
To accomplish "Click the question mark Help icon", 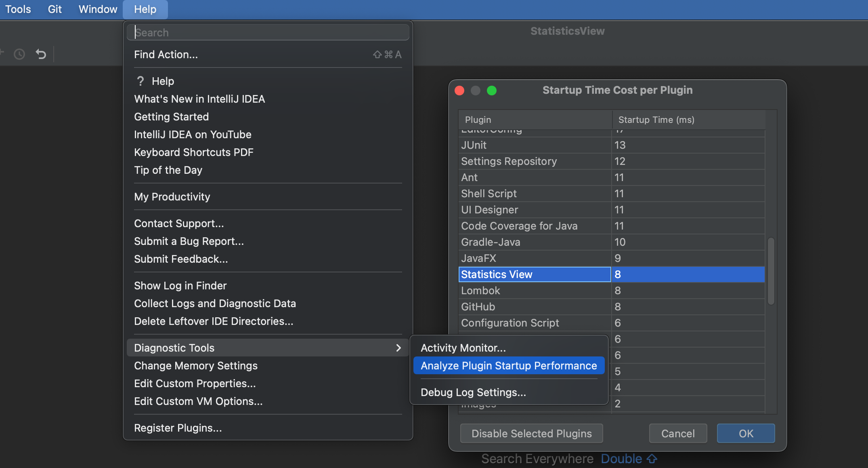I will click(x=140, y=81).
